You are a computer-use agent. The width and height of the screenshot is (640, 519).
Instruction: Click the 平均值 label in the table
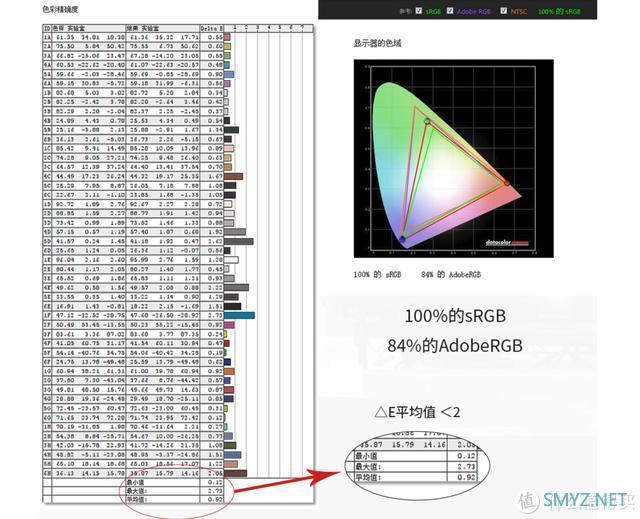tap(137, 499)
